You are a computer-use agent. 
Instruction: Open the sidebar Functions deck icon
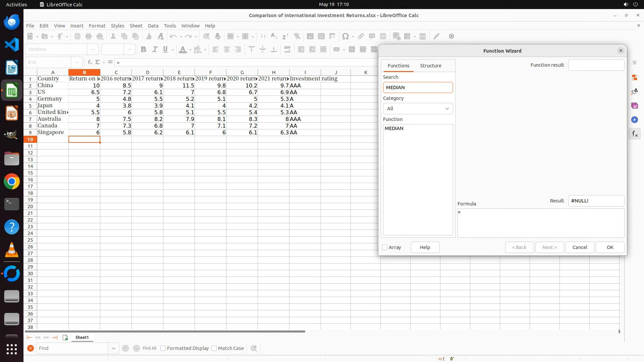[x=634, y=134]
